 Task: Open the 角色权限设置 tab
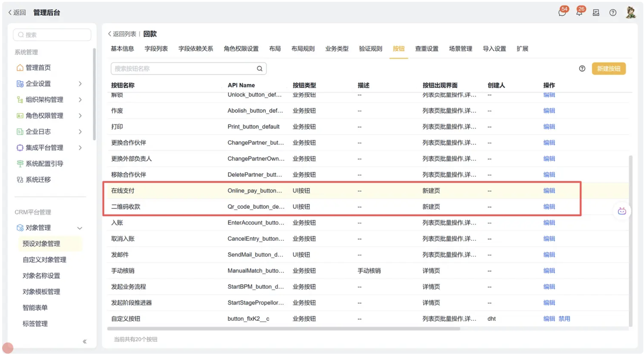[x=241, y=49]
